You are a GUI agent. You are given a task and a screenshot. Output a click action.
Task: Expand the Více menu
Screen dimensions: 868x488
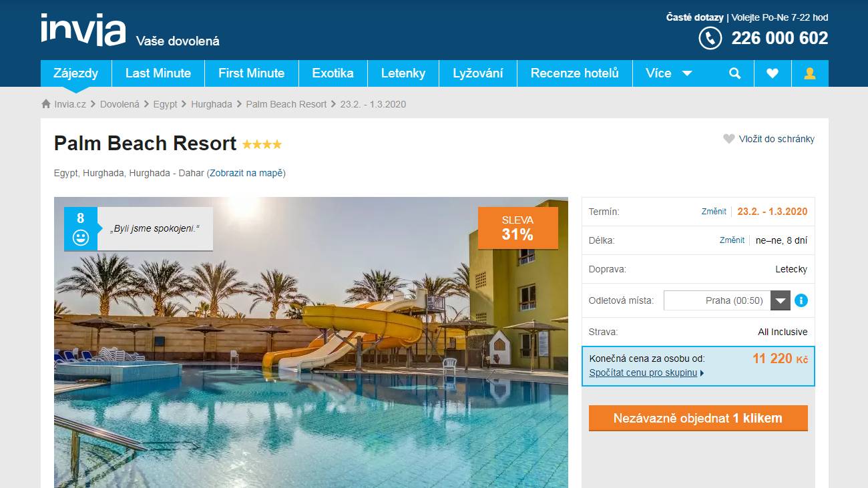669,73
